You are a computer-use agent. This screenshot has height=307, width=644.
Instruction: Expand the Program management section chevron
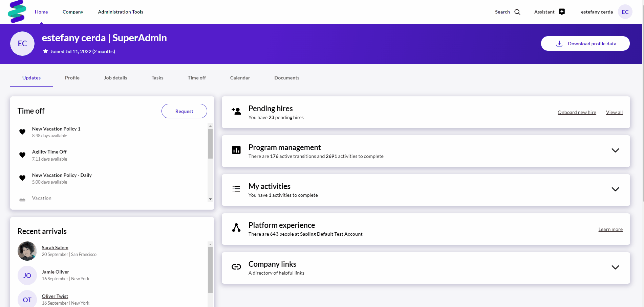tap(615, 150)
